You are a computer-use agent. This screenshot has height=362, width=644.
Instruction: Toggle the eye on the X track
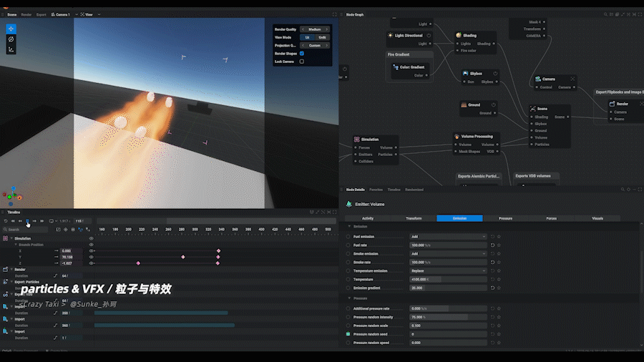(91, 251)
